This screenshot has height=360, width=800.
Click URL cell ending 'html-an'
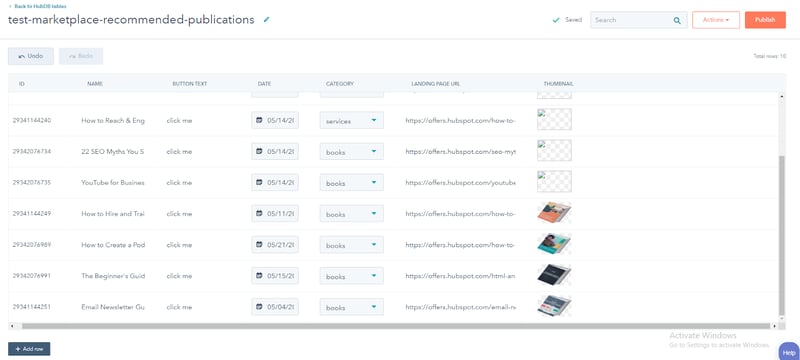coord(461,276)
